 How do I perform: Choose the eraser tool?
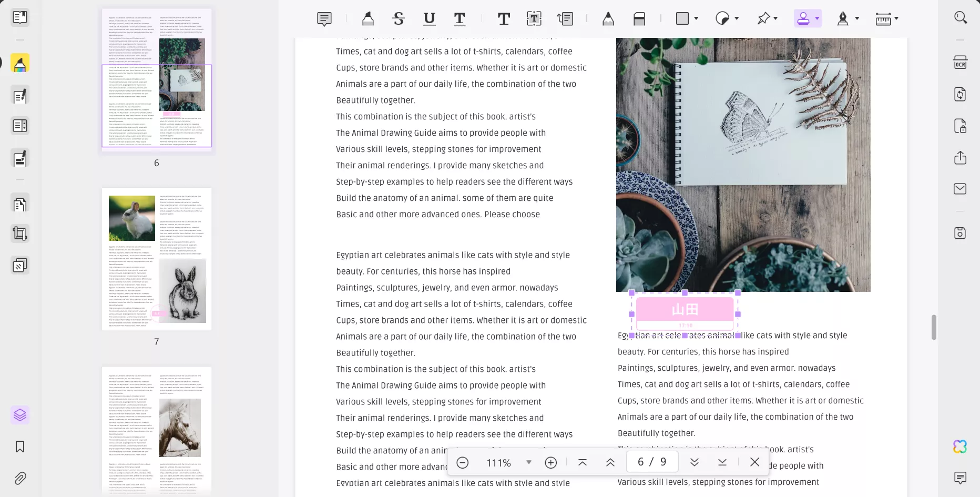tap(639, 19)
